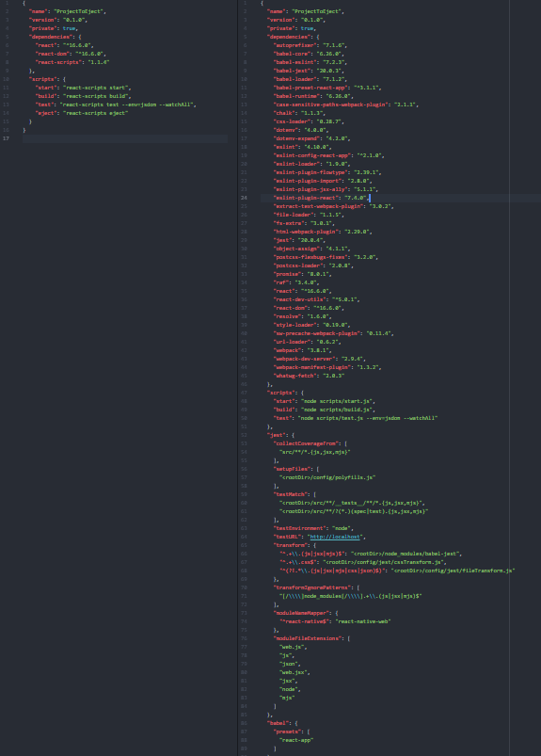The width and height of the screenshot is (541, 756).
Task: Click the "testMatch" key
Action: pyautogui.click(x=291, y=494)
